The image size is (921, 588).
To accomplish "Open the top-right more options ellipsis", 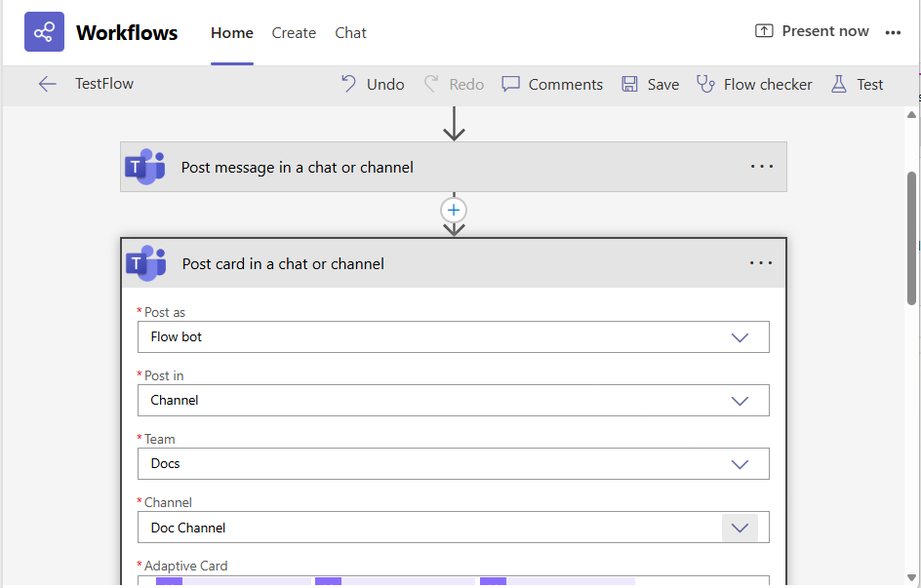I will (x=893, y=32).
